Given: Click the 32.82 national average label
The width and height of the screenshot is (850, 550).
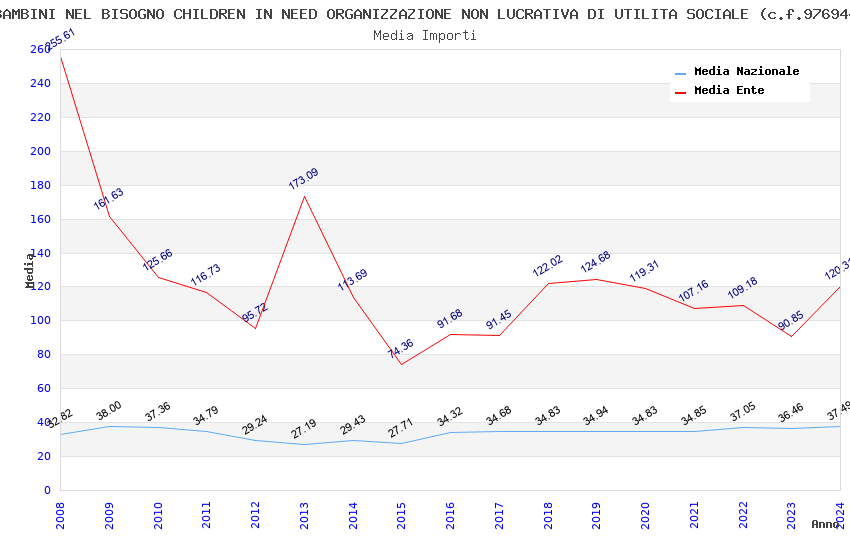Looking at the screenshot, I should [x=60, y=419].
